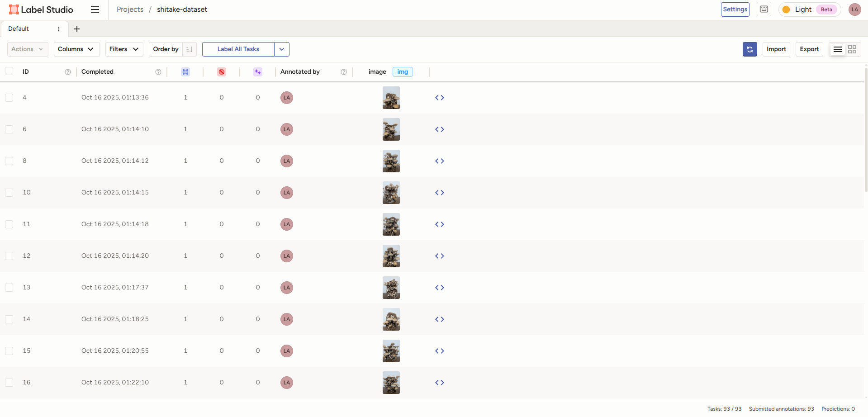This screenshot has width=868, height=417.
Task: Open project Settings
Action: click(735, 9)
